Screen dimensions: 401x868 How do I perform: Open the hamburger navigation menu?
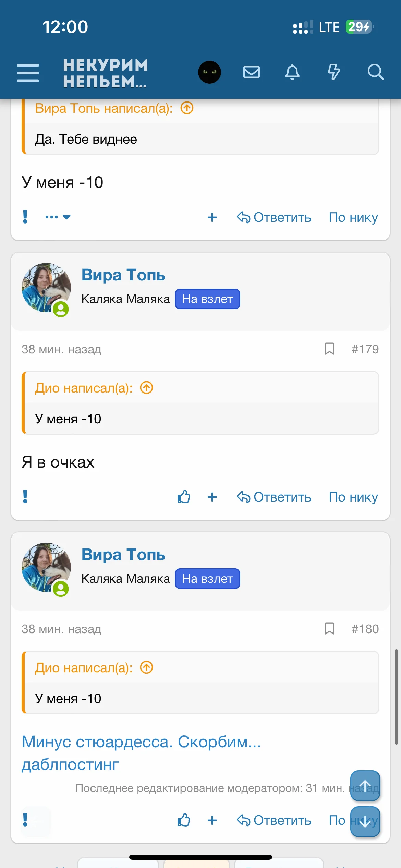(28, 72)
